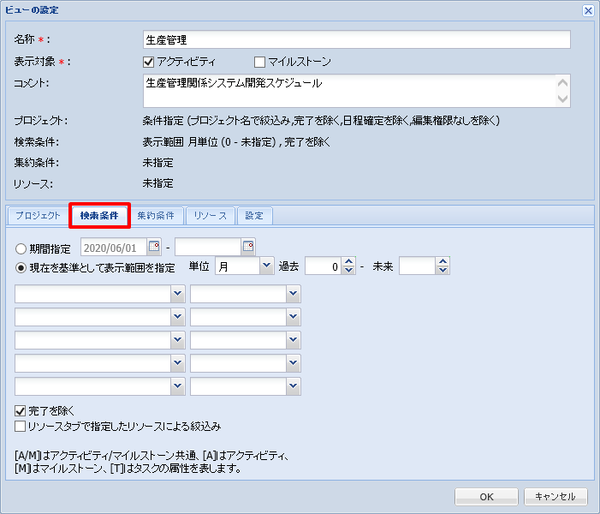Select 現在を基準として表示範囲を指定 radio button
Image resolution: width=600 pixels, height=514 pixels.
21,268
